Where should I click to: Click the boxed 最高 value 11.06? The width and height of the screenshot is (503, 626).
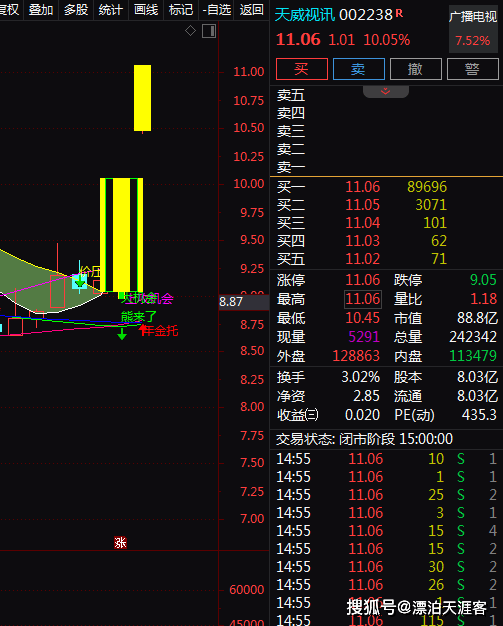[x=363, y=299]
